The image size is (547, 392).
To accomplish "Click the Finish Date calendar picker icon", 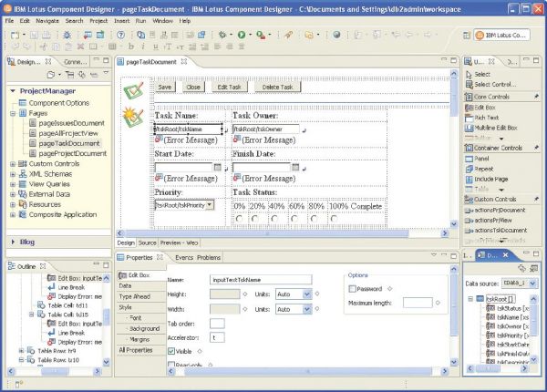I will click(295, 167).
